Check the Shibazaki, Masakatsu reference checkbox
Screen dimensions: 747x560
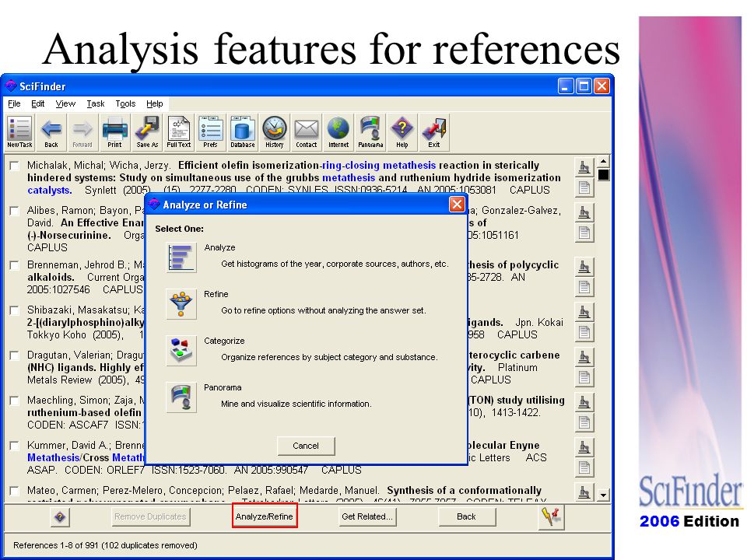tap(14, 310)
